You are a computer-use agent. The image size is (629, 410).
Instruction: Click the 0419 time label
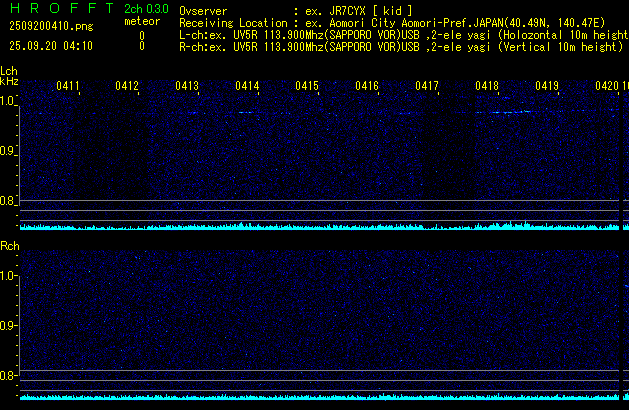(x=547, y=87)
